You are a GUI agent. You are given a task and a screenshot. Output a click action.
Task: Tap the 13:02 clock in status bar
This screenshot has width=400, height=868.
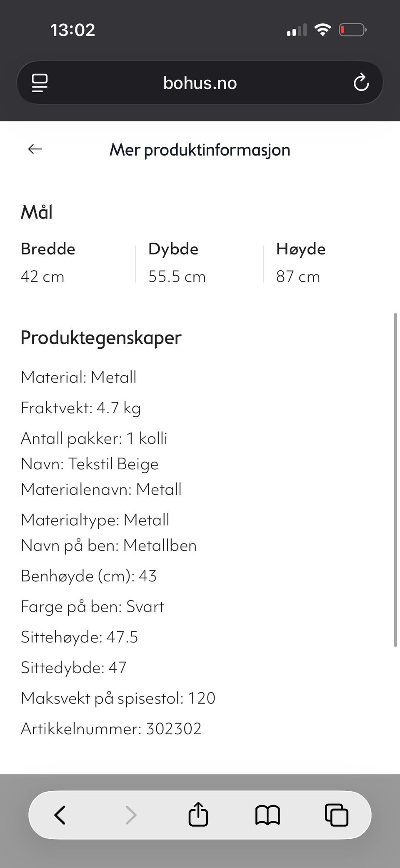point(72,30)
